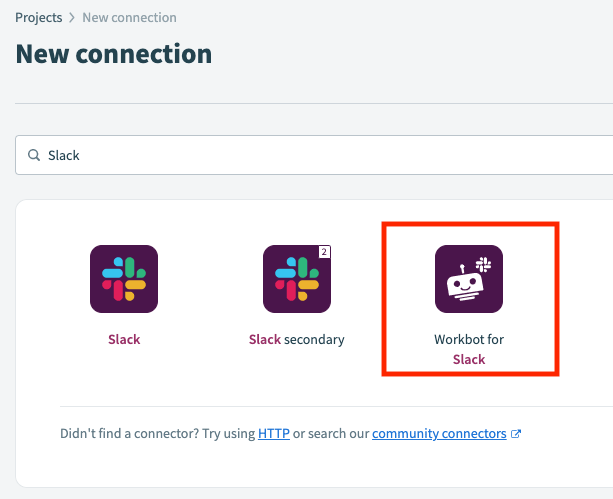Choose the Slack secondary connector icon

297,279
